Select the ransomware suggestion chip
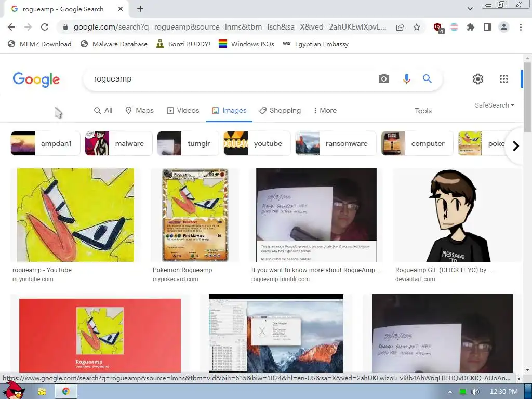Screen dimensions: 532x399 click(336, 143)
